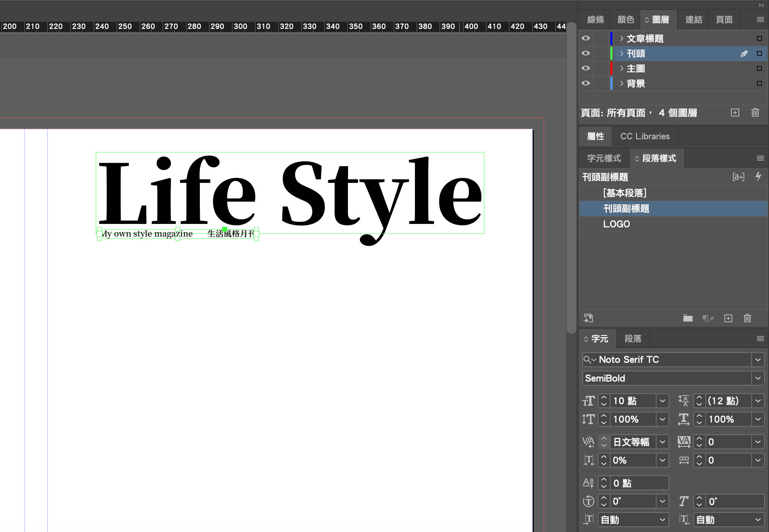Screen dimensions: 769x532
Task: Click the delete paragraph style trash icon
Action: coord(747,318)
